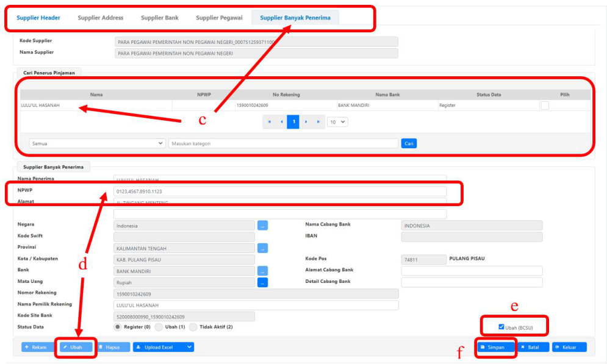Open the Negara lookup button
Screen dimensions: 607x364
pos(262,226)
